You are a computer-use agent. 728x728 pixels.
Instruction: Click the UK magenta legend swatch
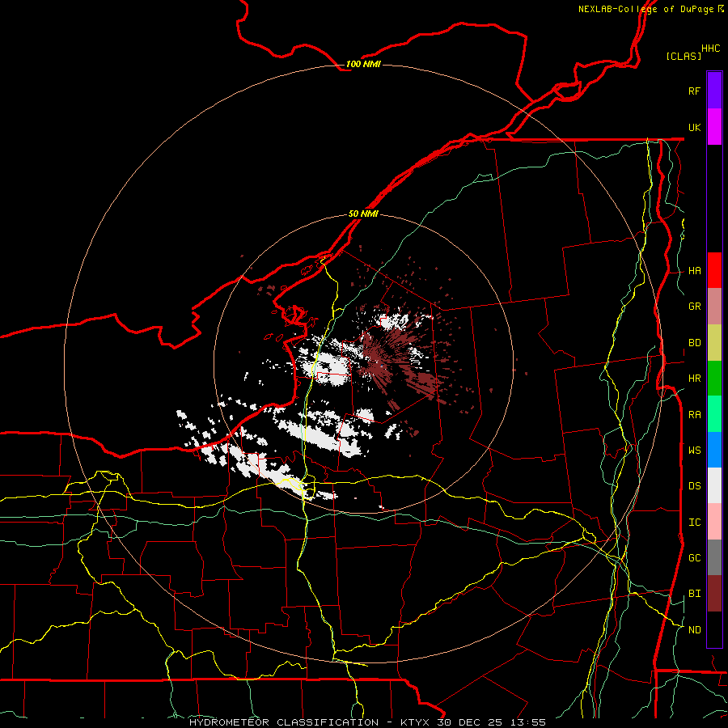point(714,127)
